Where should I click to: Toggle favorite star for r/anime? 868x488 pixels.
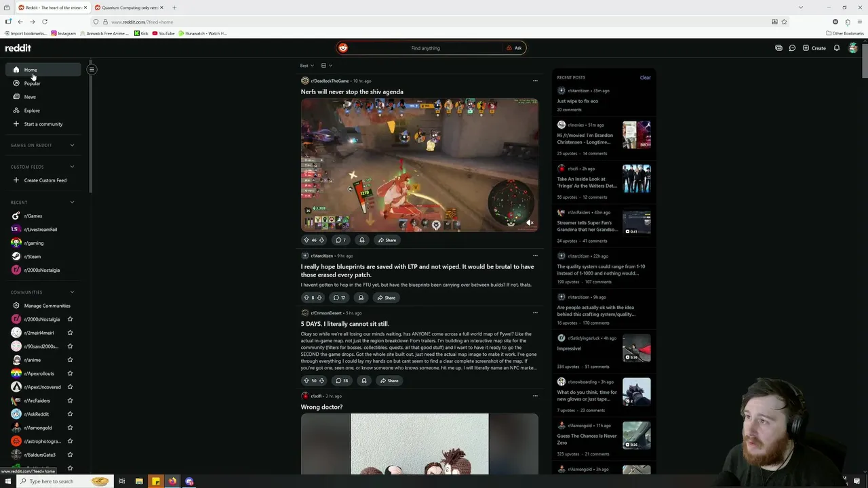[70, 360]
